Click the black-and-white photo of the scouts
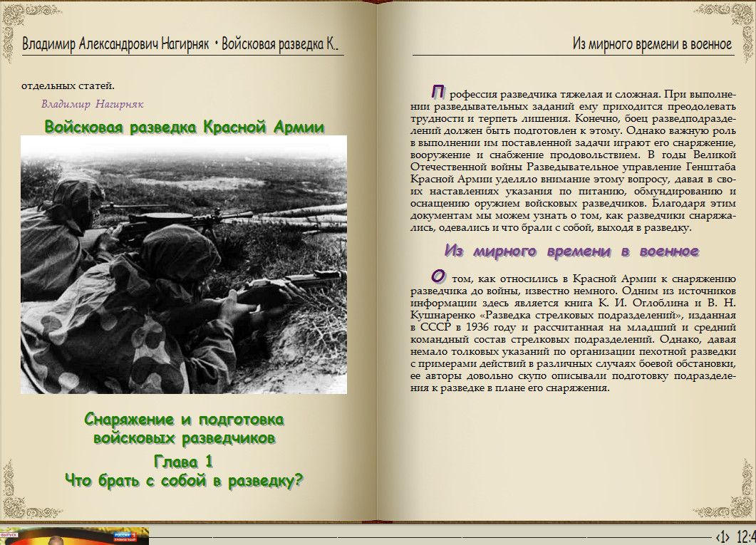This screenshot has width=756, height=545. pos(183,264)
